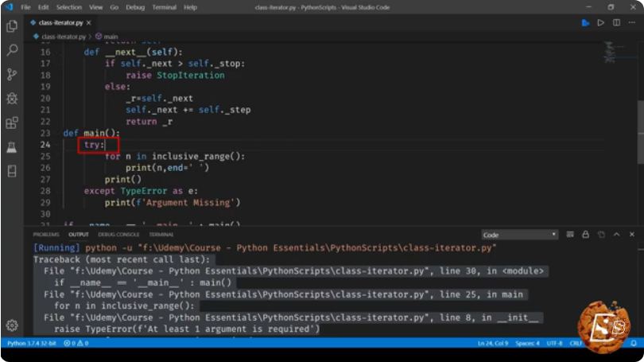The width and height of the screenshot is (644, 362).
Task: Open the Debug menu
Action: (135, 7)
